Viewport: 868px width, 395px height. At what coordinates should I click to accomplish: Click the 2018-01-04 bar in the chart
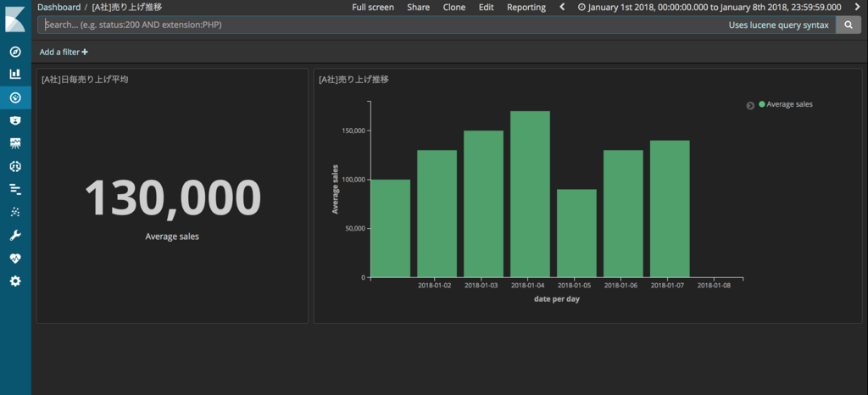[x=530, y=194]
